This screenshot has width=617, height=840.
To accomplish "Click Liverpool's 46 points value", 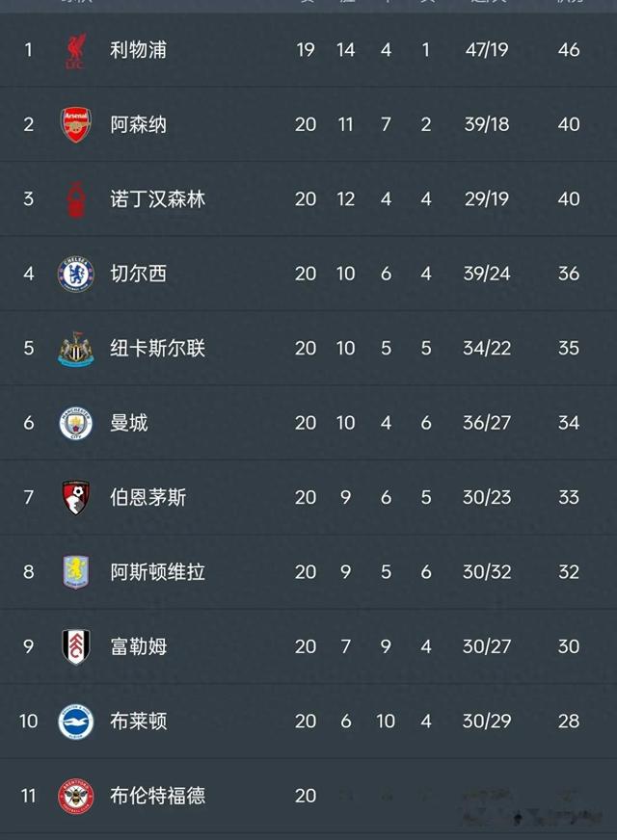I will (x=569, y=50).
